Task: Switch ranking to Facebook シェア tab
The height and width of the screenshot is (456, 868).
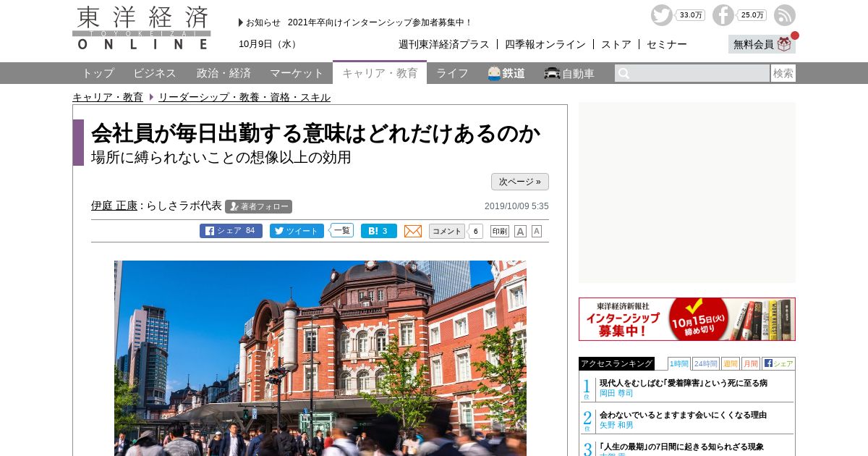Action: click(x=778, y=363)
